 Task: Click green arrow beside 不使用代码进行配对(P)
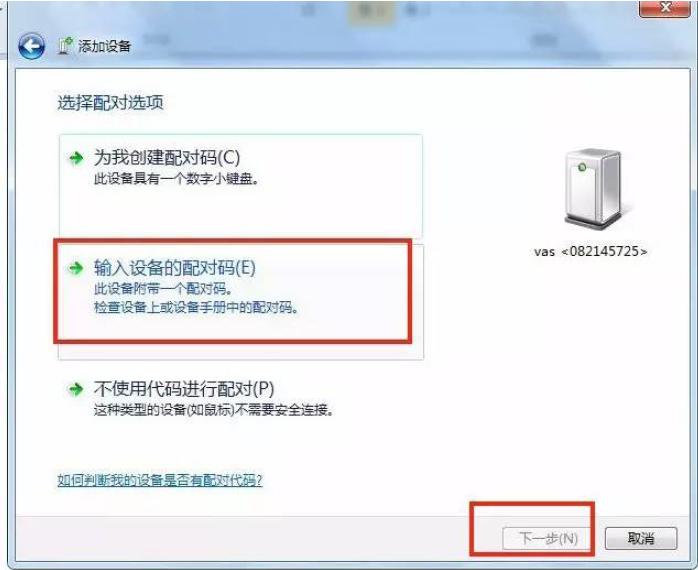tap(76, 389)
